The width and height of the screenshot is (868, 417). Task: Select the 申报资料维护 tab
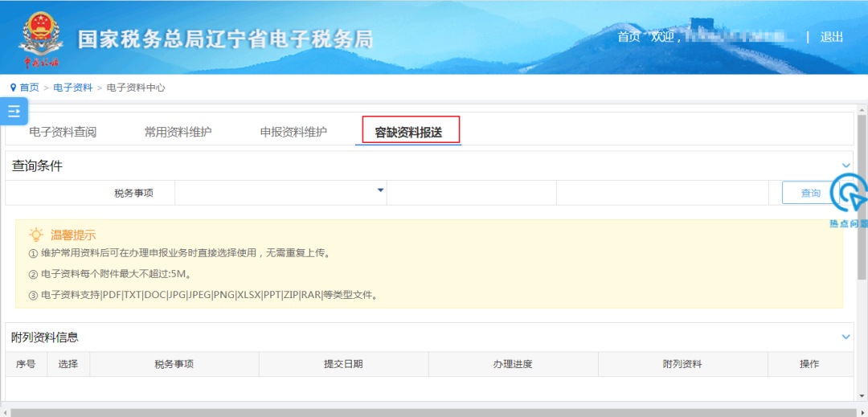click(293, 132)
